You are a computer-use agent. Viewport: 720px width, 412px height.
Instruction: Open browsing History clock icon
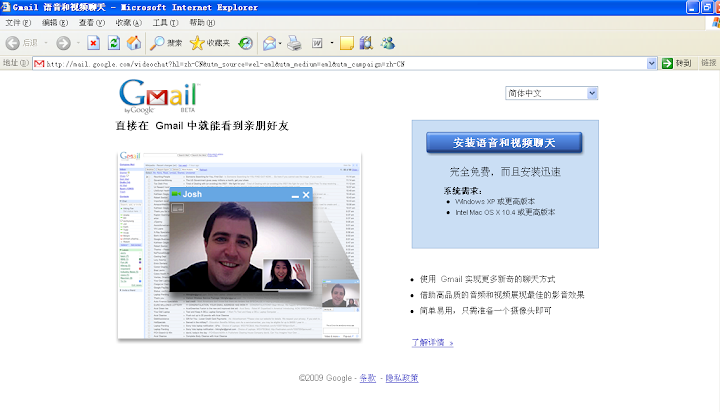pyautogui.click(x=245, y=43)
